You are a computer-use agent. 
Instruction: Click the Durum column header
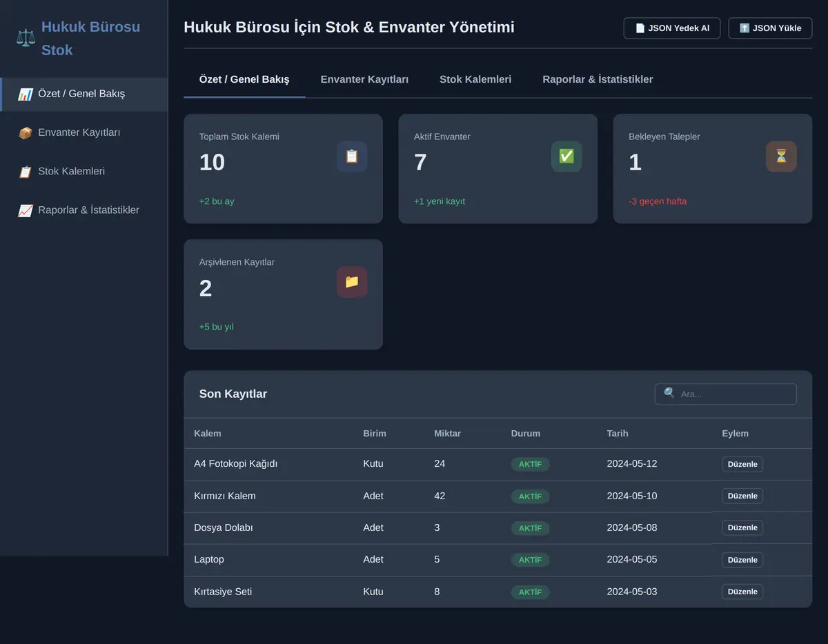tap(526, 434)
